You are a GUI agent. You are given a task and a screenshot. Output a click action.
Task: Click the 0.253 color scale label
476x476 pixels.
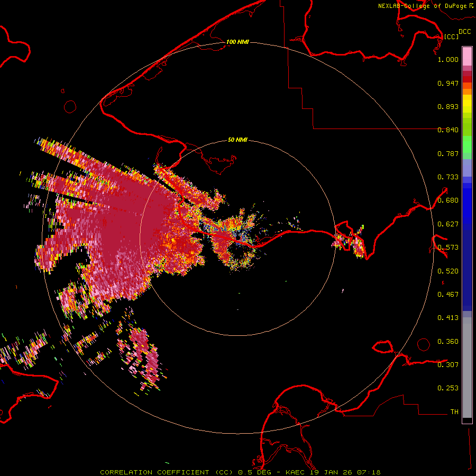point(448,388)
